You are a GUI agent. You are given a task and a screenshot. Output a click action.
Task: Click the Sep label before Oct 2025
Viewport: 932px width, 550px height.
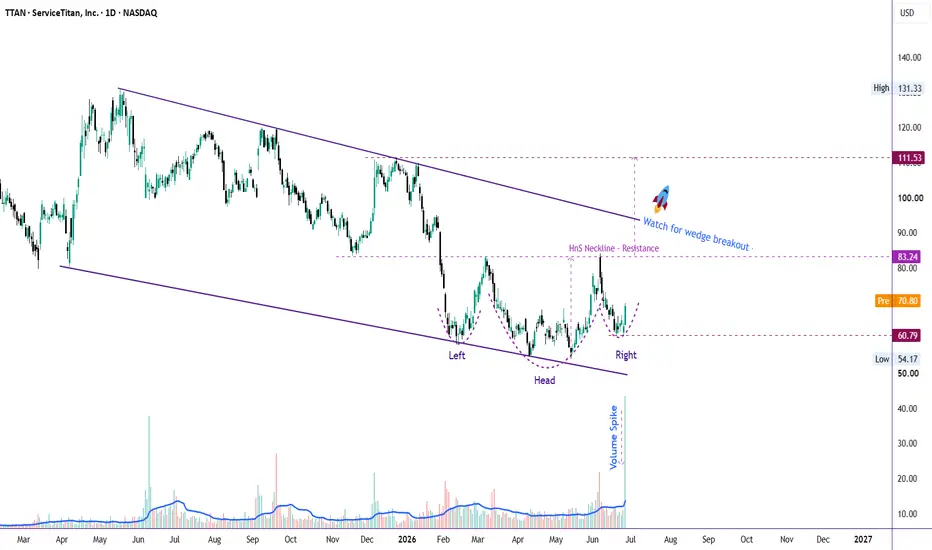point(253,539)
